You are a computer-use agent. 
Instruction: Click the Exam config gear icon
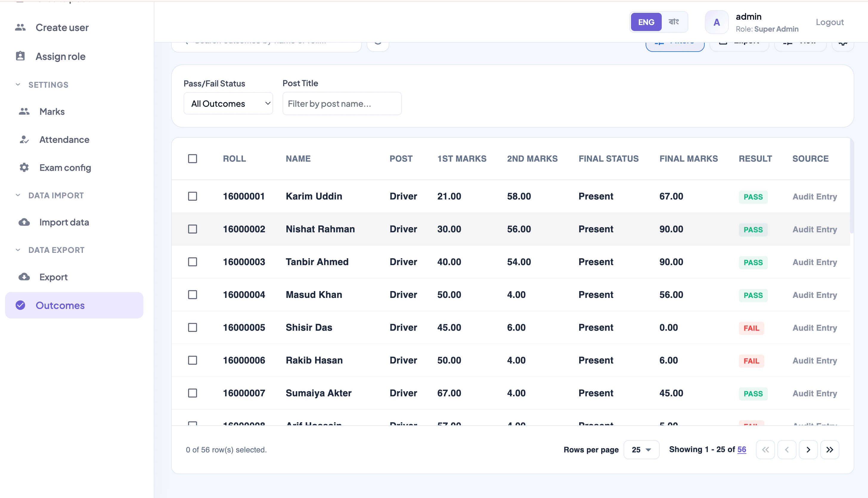[24, 168]
